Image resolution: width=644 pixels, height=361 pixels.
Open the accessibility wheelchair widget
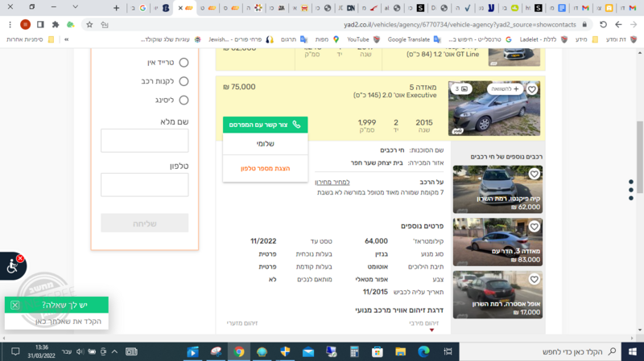point(12,267)
